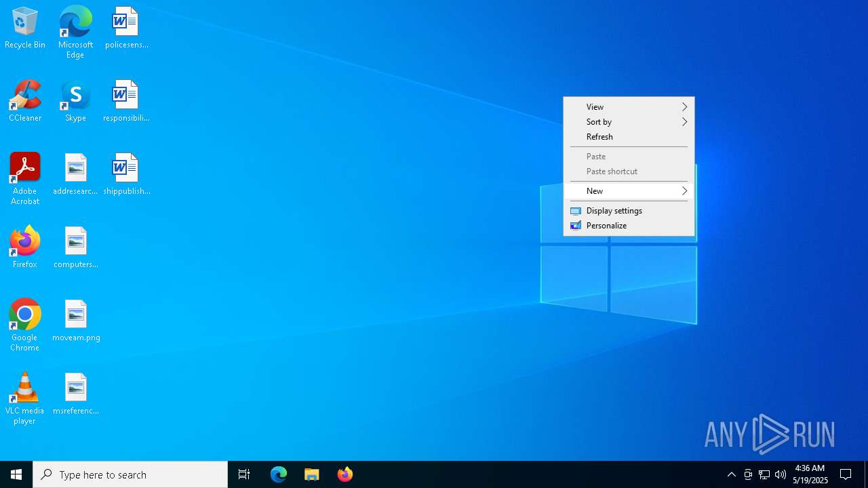Select the Firefox desktop shortcut
The width and height of the screenshot is (868, 488).
point(25,247)
